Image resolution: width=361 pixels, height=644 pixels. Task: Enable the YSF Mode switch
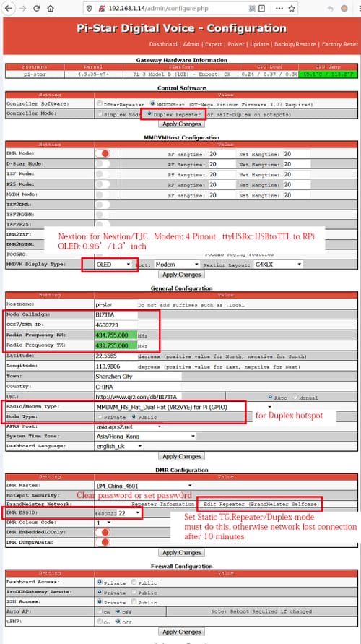click(103, 173)
